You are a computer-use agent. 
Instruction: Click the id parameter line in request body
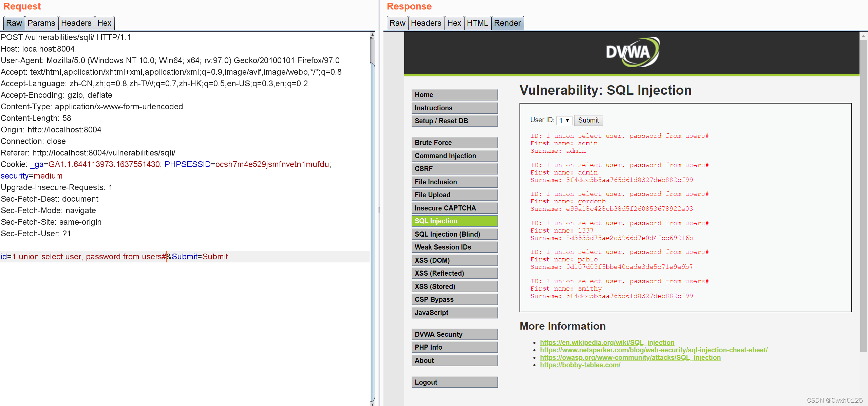(x=114, y=257)
